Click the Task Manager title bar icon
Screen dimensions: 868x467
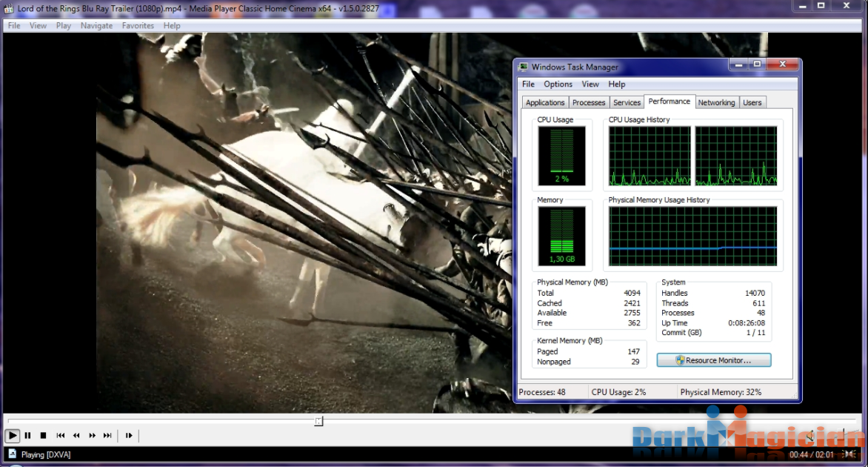pos(523,67)
